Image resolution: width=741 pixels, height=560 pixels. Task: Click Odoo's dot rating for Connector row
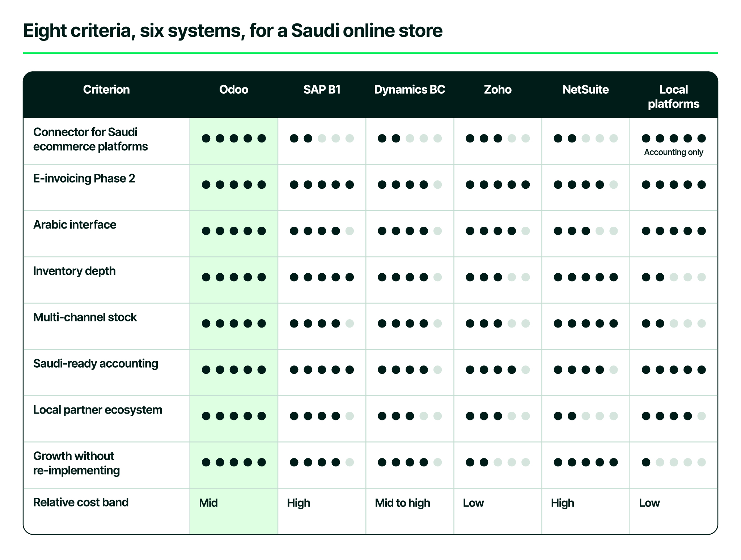click(x=234, y=138)
